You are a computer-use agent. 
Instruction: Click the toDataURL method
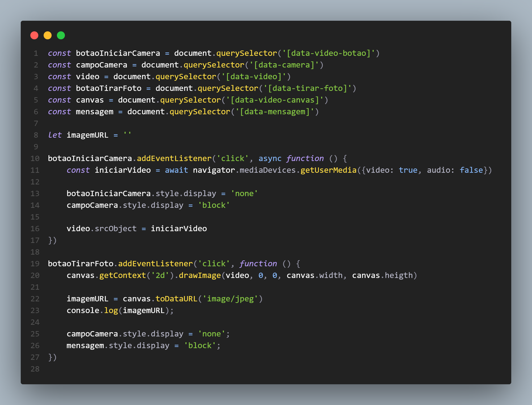176,299
